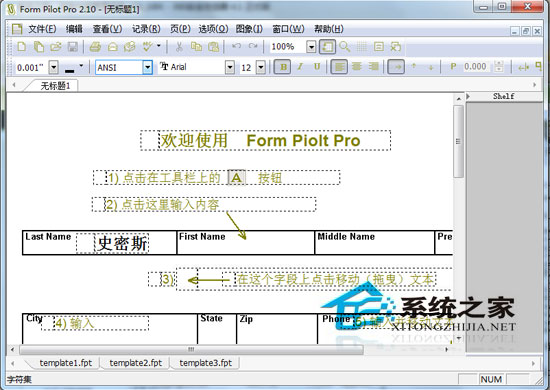The height and width of the screenshot is (390, 550).
Task: Open the 帮助(H) menu
Action: [x=329, y=29]
